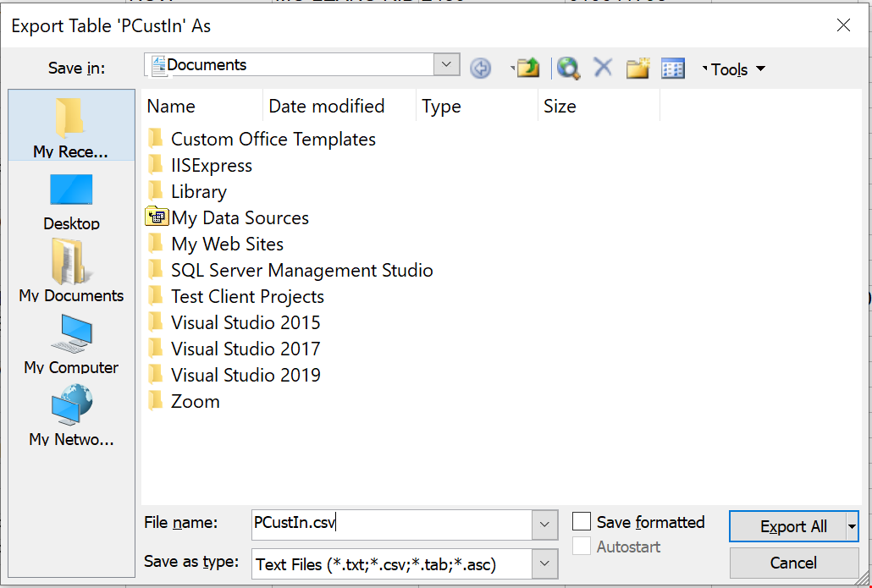Click the folder icon beside Test Client Projects
The width and height of the screenshot is (872, 588).
coord(155,295)
